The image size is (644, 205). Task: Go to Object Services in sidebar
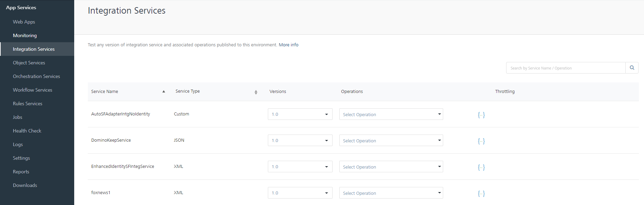coord(29,63)
